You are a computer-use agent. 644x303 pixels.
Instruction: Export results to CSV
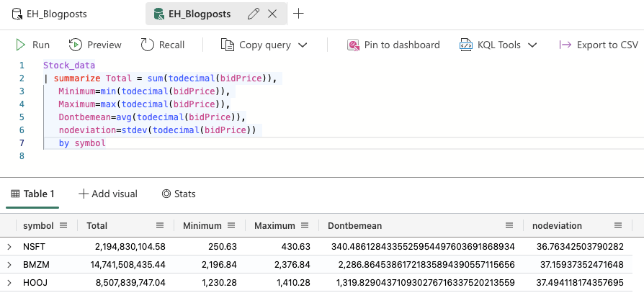599,45
